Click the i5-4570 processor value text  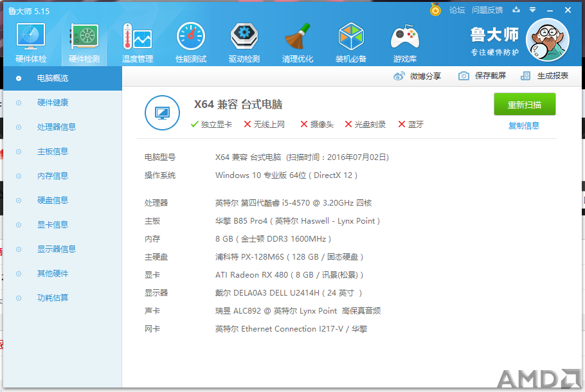pyautogui.click(x=293, y=203)
